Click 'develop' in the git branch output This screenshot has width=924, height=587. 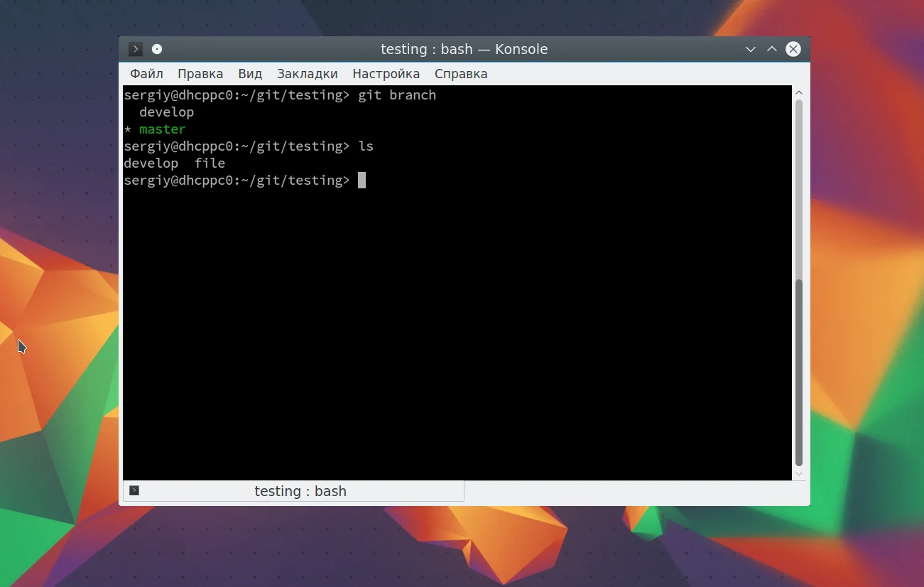coord(167,112)
